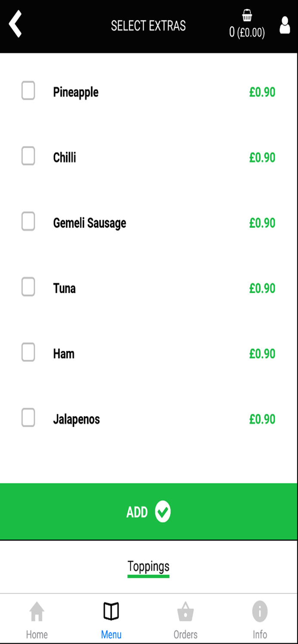Tick the Tuna topping checkbox
Viewport: 298px width, 644px height.
tap(28, 287)
